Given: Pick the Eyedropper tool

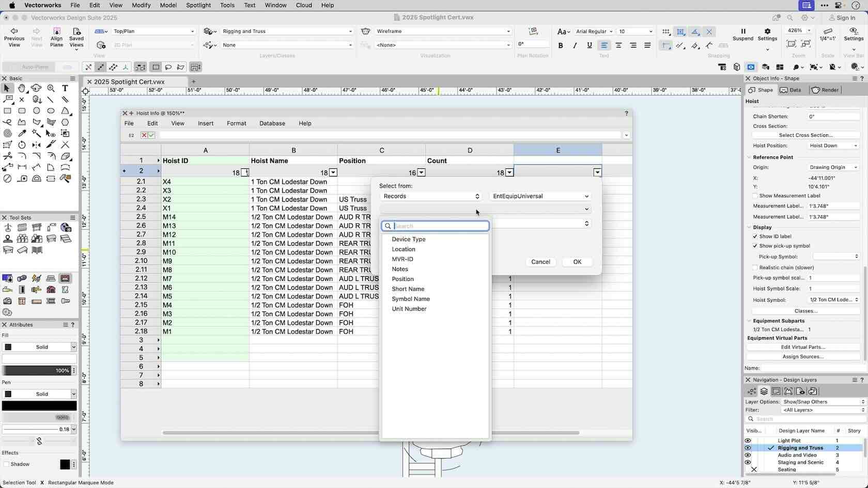Looking at the screenshot, I should pos(22,133).
